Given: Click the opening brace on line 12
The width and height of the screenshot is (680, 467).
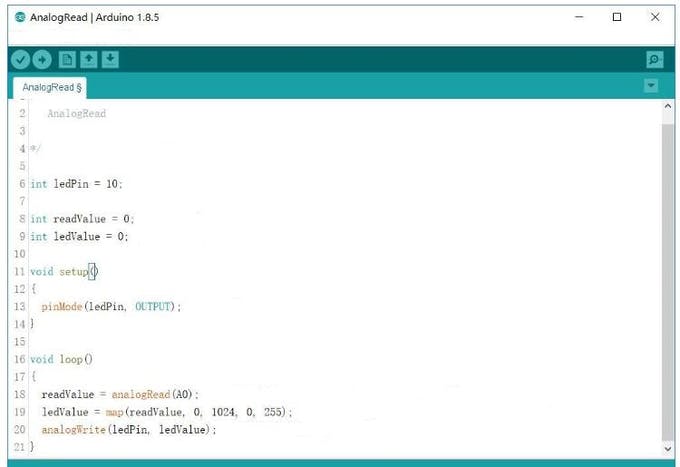Looking at the screenshot, I should click(33, 289).
